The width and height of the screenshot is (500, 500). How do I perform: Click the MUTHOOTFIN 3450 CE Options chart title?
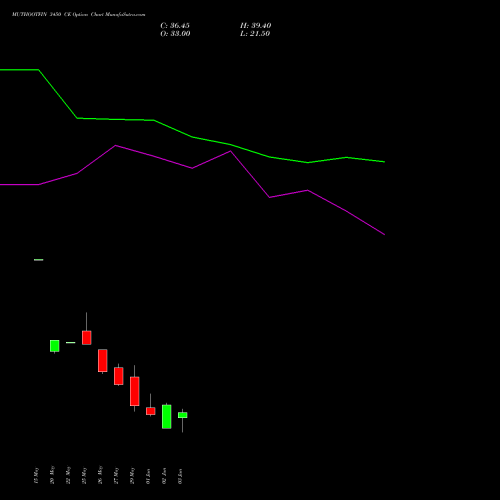[79, 15]
